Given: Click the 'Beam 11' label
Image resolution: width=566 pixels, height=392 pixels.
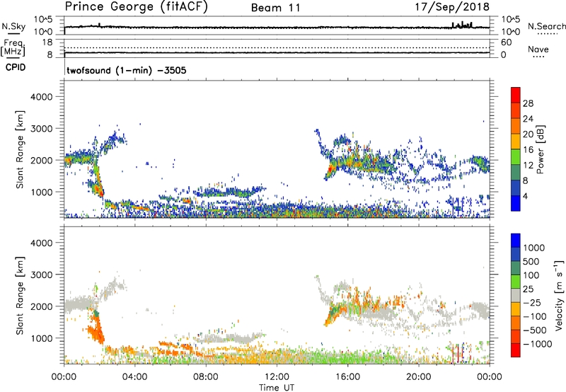Looking at the screenshot, I should (276, 8).
